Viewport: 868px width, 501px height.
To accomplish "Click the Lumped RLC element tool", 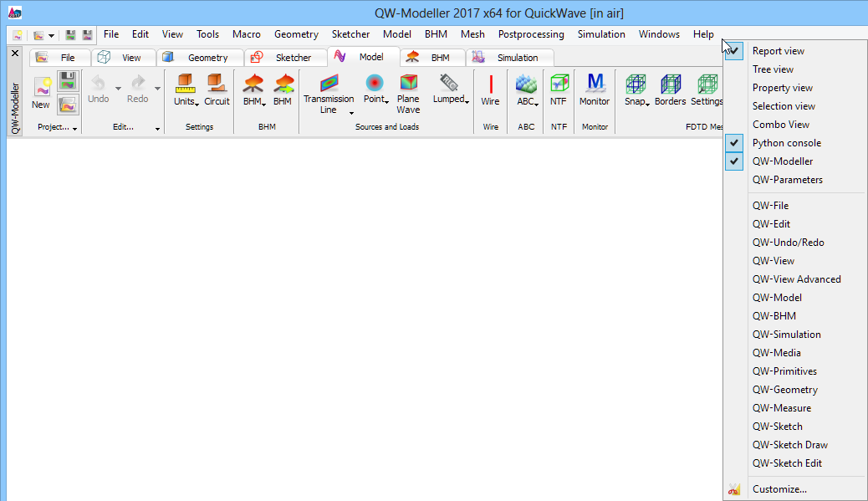I will 451,90.
